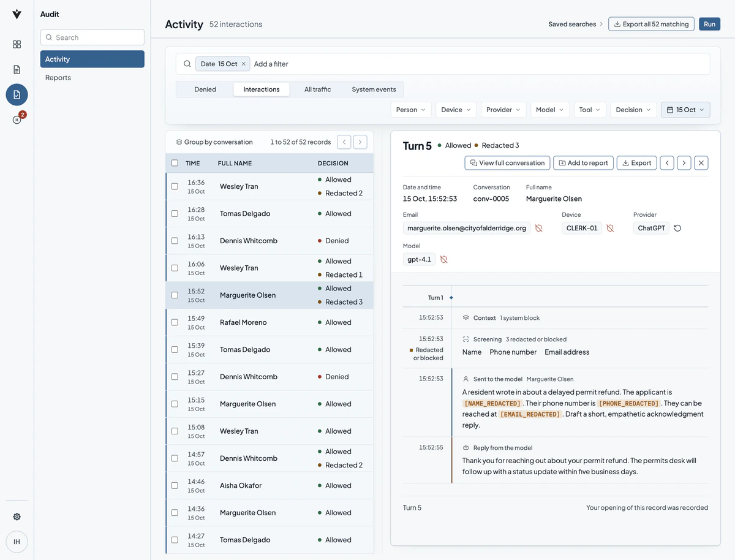Viewport: 735px width, 560px height.
Task: Switch to the Denied tab
Action: tap(205, 89)
